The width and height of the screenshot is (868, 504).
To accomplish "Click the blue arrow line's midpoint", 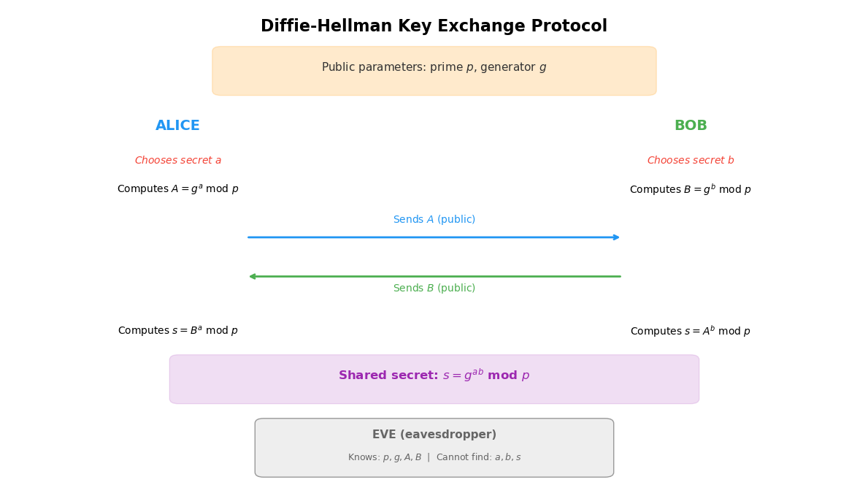I will pos(434,237).
